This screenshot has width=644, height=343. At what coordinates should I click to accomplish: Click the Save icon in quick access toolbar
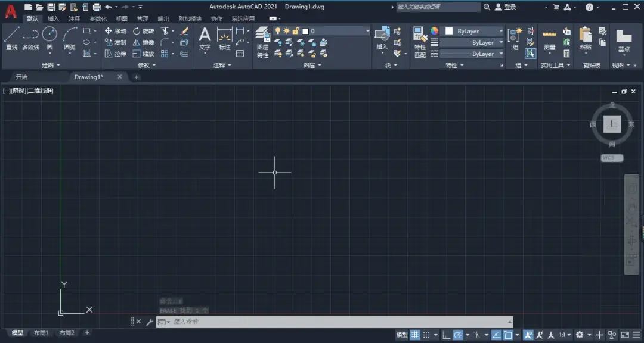[x=51, y=7]
